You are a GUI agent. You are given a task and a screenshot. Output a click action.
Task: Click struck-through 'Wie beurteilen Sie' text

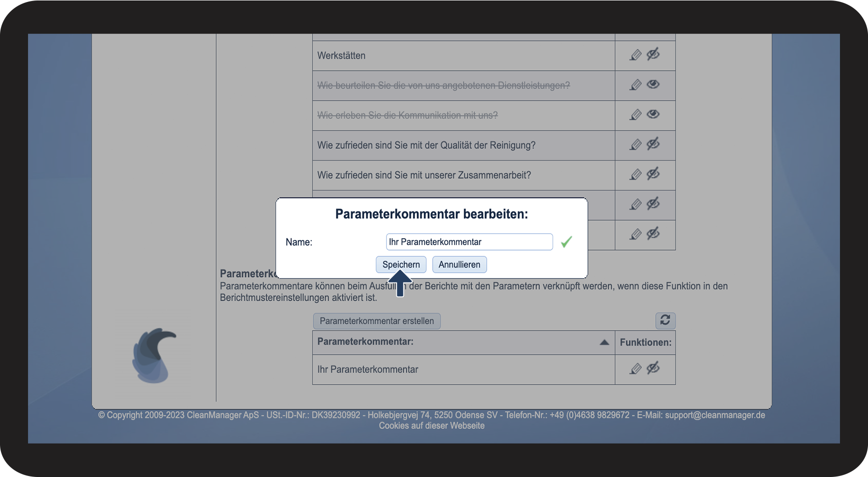point(444,85)
